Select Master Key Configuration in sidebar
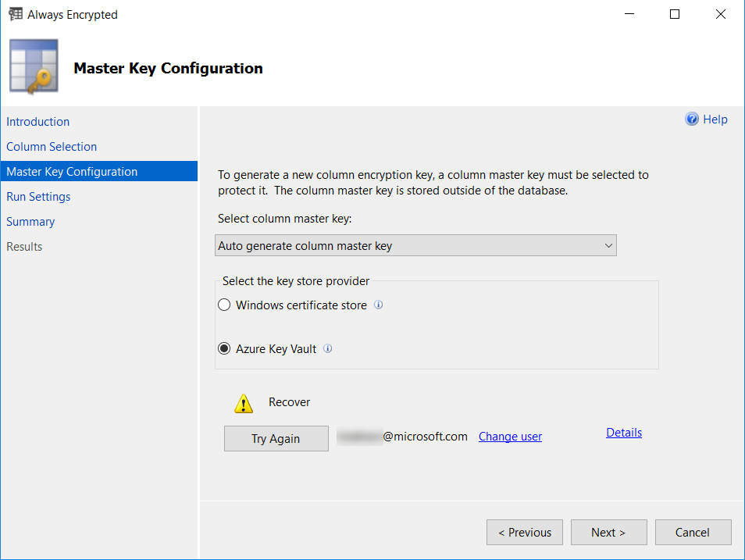Image resolution: width=745 pixels, height=560 pixels. click(x=72, y=172)
